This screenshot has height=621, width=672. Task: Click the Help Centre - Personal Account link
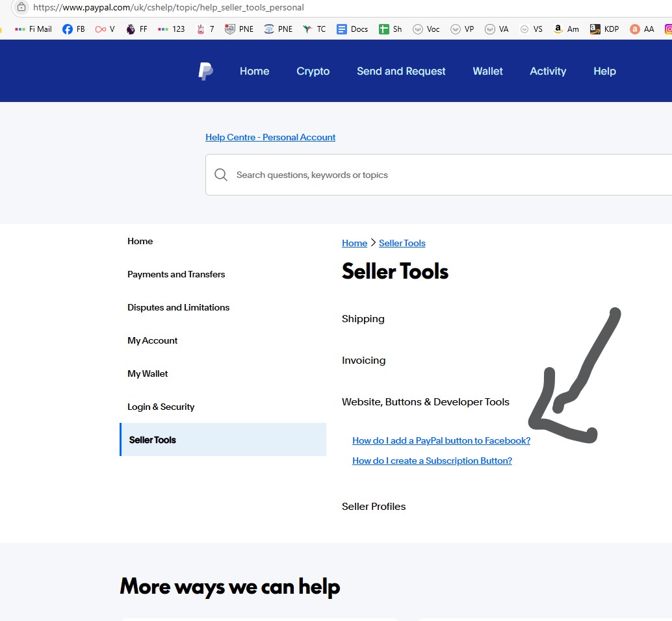[270, 137]
